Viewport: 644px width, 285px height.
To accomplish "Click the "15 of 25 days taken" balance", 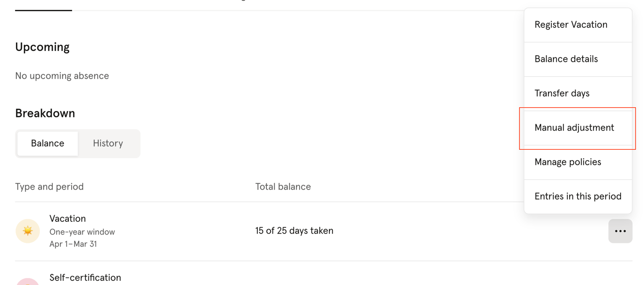I will (294, 231).
